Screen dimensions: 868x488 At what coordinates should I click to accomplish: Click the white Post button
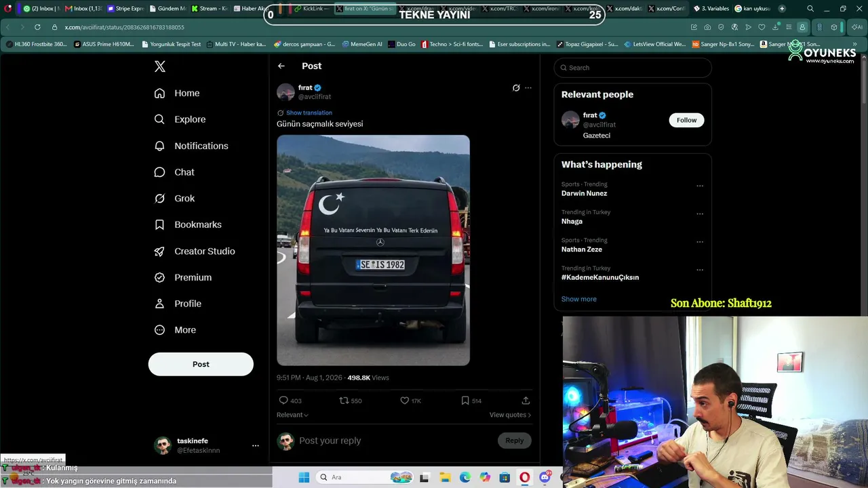(x=201, y=364)
